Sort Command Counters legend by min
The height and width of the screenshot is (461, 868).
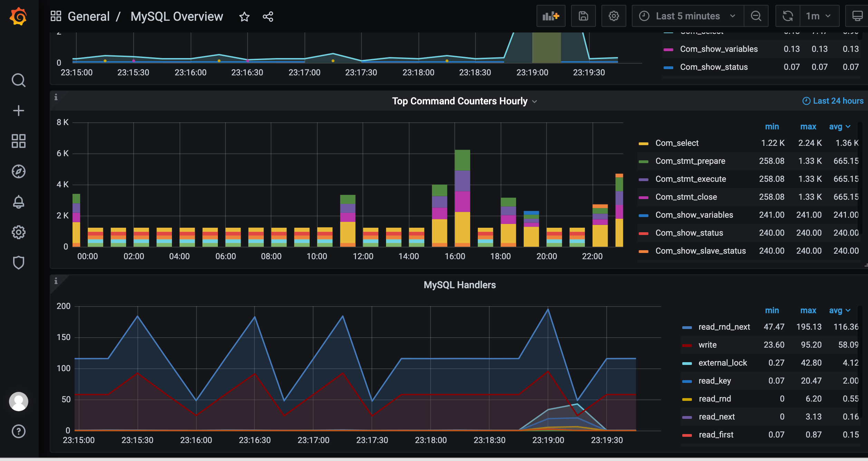pos(772,126)
